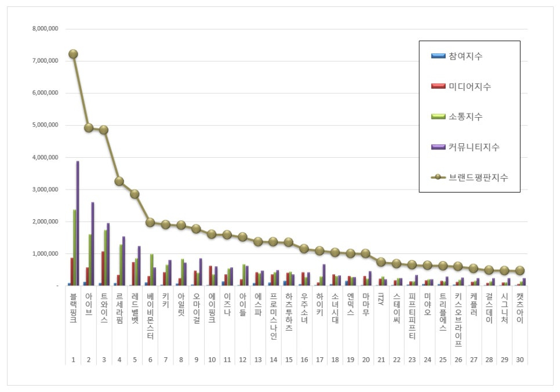Image resolution: width=560 pixels, height=392 pixels.
Task: Click 아이브's purple 커뮤니티지수 bar
Action: [x=93, y=244]
